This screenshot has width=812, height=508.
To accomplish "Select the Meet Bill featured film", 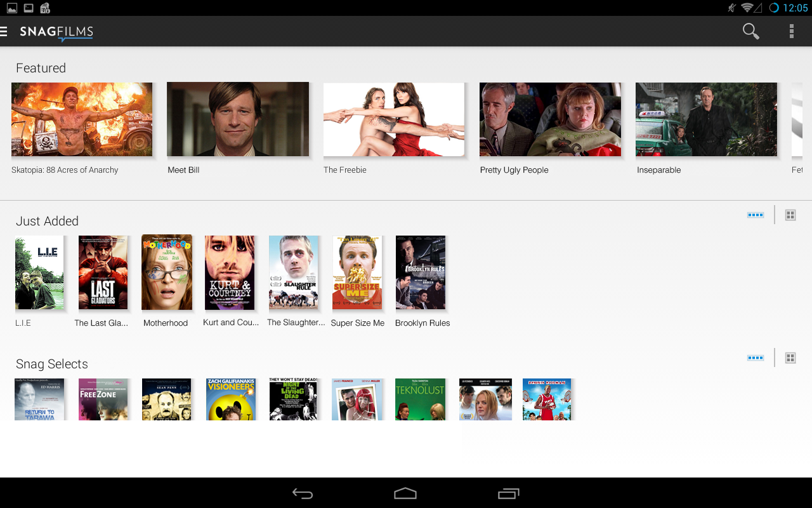I will [238, 119].
